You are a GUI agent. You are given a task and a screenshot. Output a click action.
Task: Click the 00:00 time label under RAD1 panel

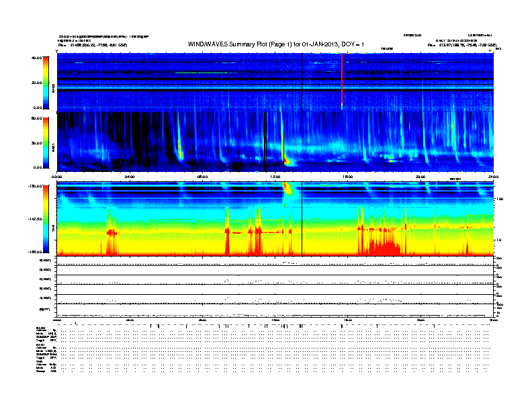[x=56, y=177]
